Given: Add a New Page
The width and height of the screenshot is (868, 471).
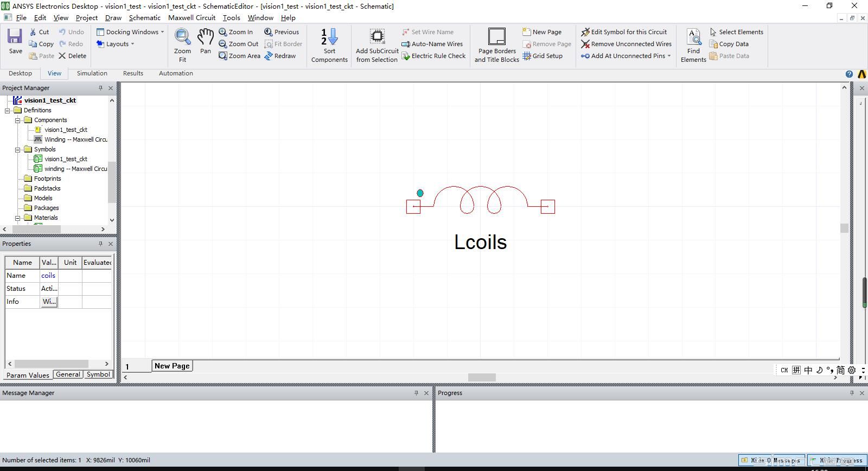Looking at the screenshot, I should tap(542, 32).
